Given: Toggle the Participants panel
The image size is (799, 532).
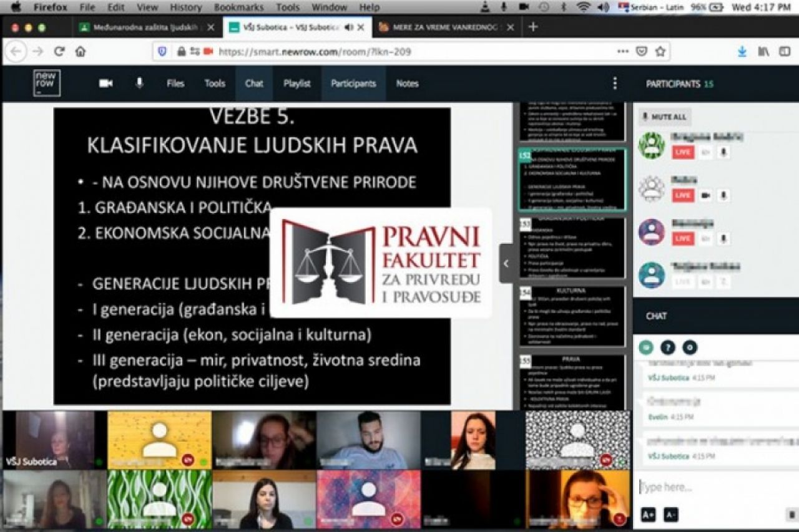Looking at the screenshot, I should (353, 84).
